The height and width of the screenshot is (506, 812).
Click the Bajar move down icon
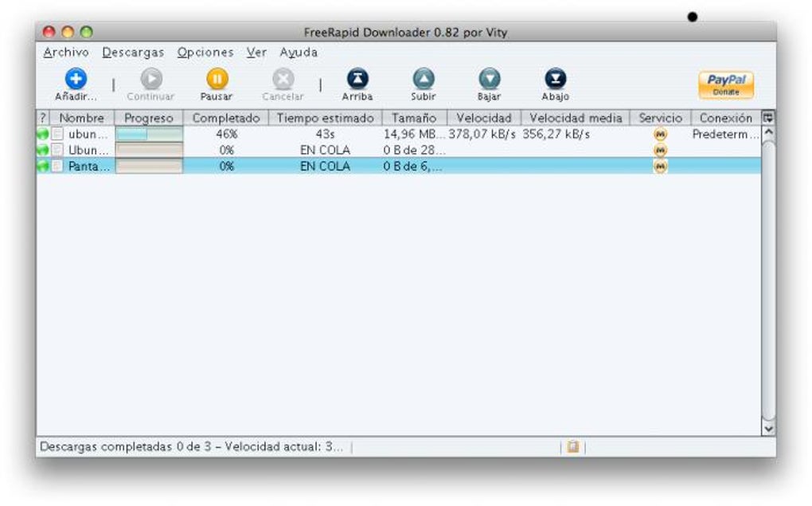pos(490,79)
